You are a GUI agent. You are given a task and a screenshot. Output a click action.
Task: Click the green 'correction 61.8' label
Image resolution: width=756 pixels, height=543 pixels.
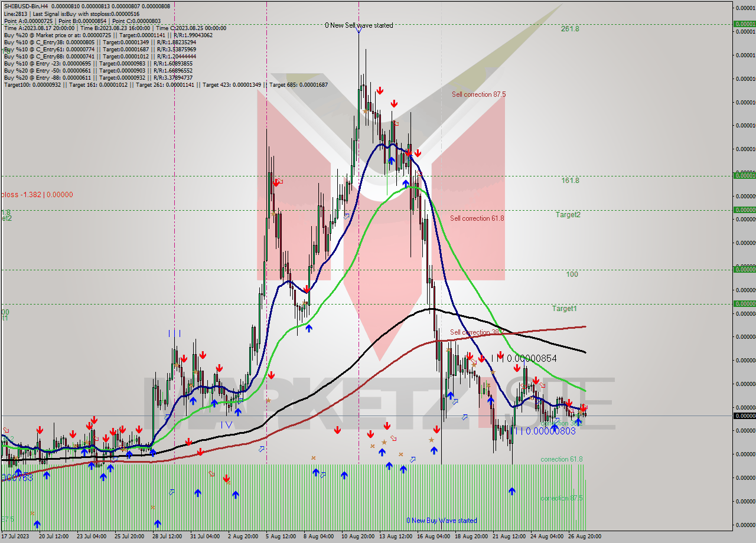coord(562,459)
